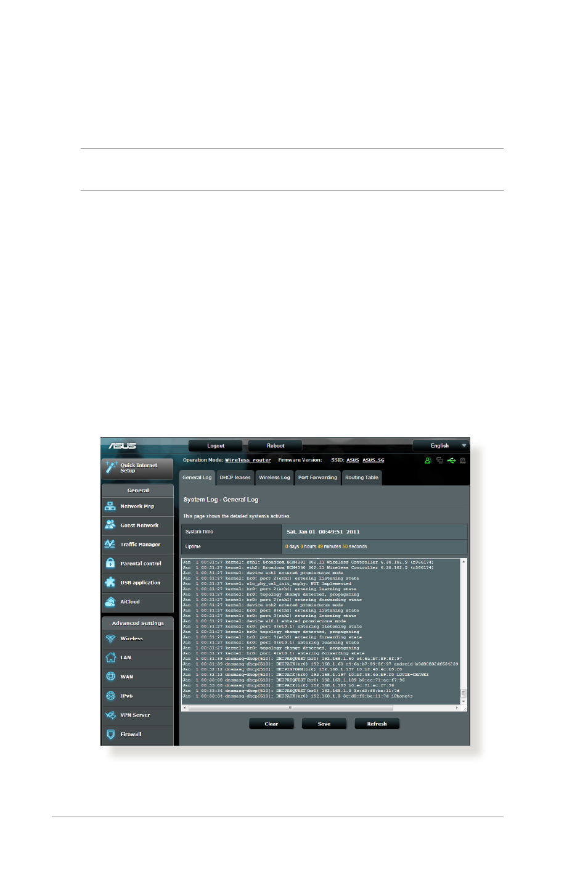The height and width of the screenshot is (874, 588).
Task: Click the Advanced Settings section header
Action: pos(138,623)
